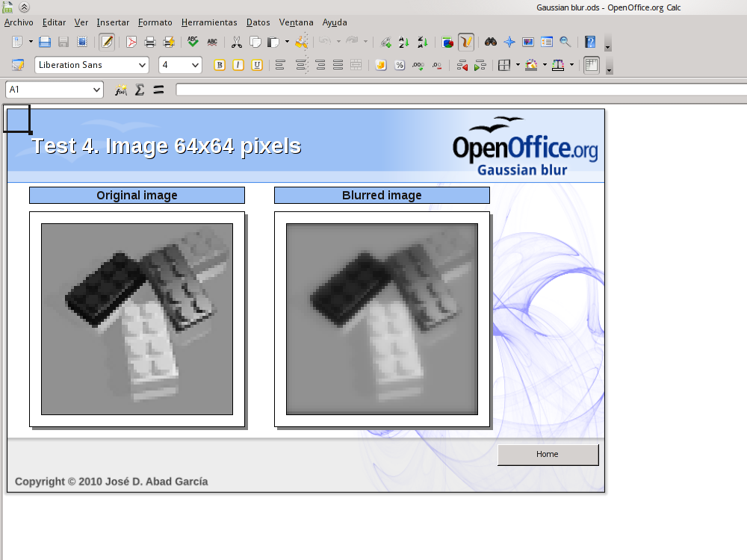The image size is (747, 560).
Task: Delete Decimal Place icon
Action: click(437, 65)
